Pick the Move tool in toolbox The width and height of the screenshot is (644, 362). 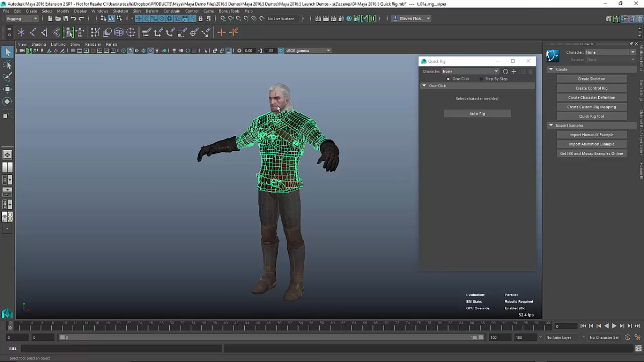(8, 89)
